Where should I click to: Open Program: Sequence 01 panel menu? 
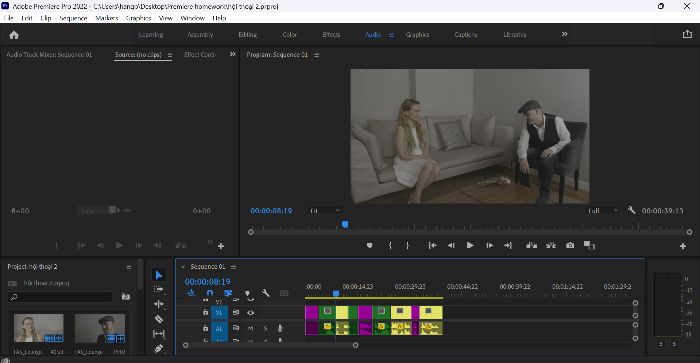(x=317, y=55)
